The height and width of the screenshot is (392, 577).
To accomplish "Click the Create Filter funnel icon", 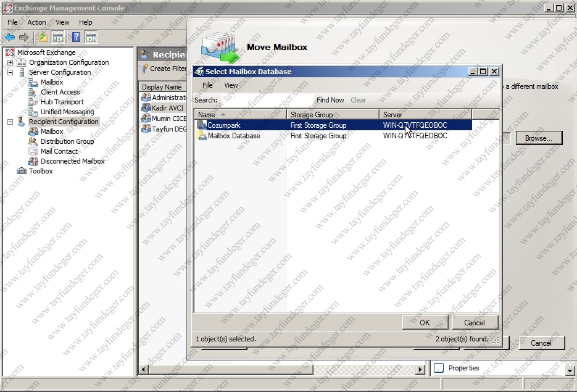I will (144, 69).
